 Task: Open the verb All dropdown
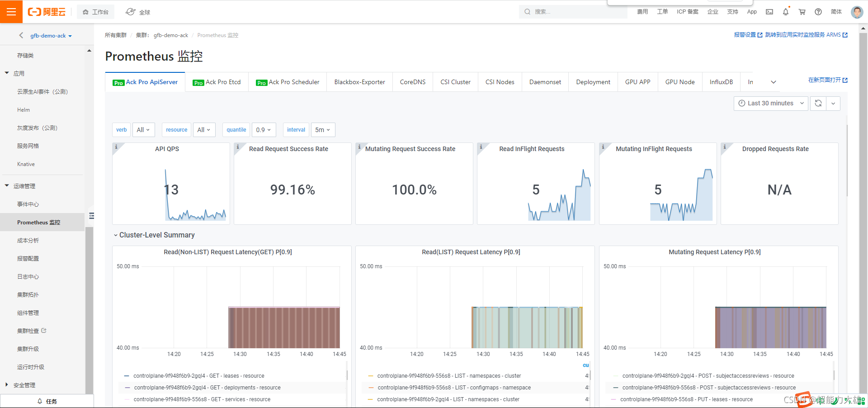(143, 130)
